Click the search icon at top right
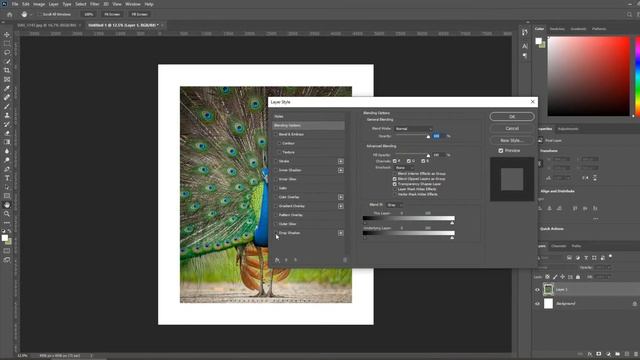The width and height of the screenshot is (640, 360). click(629, 14)
